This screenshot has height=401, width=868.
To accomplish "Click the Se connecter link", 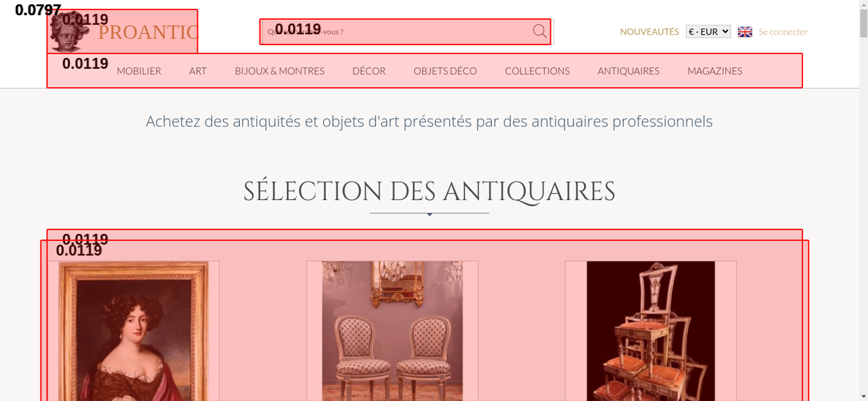I will (783, 32).
